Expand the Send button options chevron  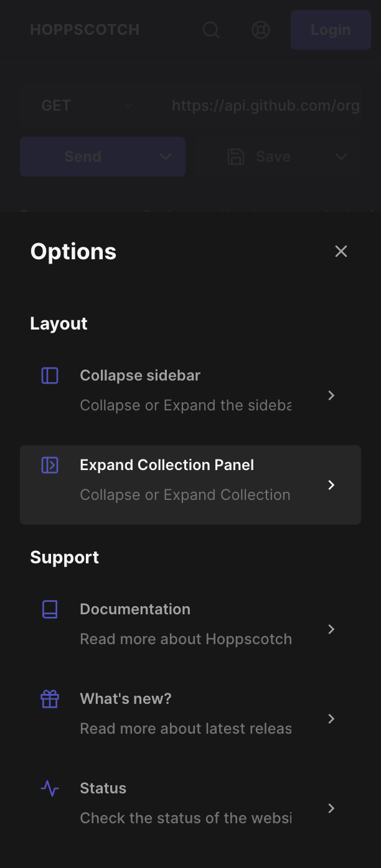[166, 157]
